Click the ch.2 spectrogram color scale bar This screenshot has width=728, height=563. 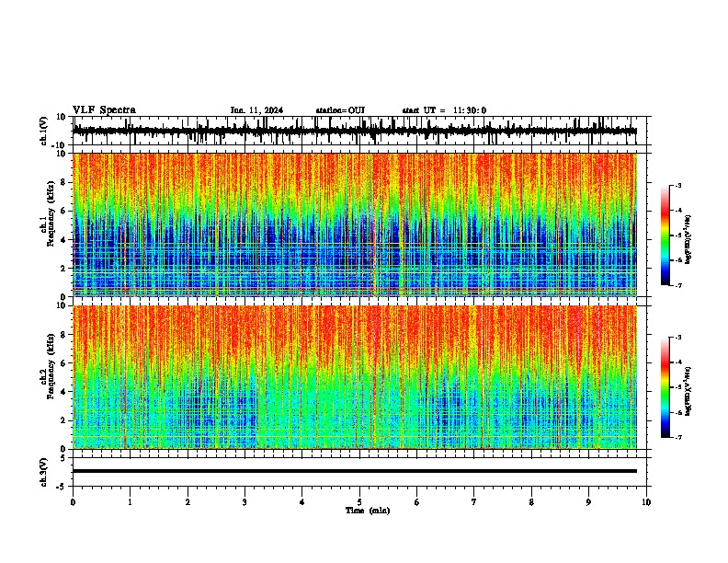[x=665, y=387]
